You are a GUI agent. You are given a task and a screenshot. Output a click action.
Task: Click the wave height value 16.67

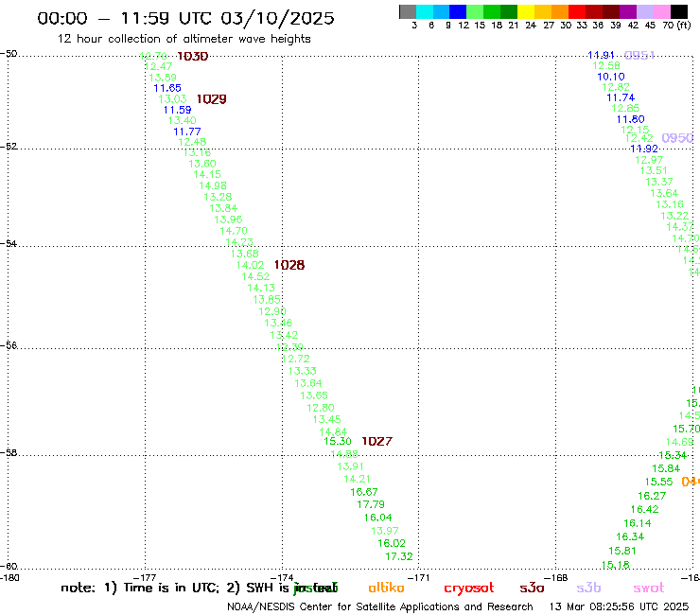(x=364, y=492)
